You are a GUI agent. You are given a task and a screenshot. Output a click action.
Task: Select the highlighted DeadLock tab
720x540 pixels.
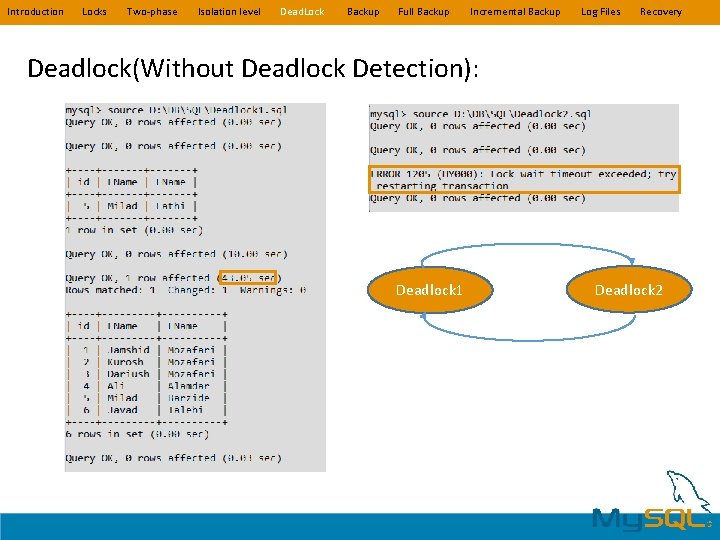click(302, 12)
